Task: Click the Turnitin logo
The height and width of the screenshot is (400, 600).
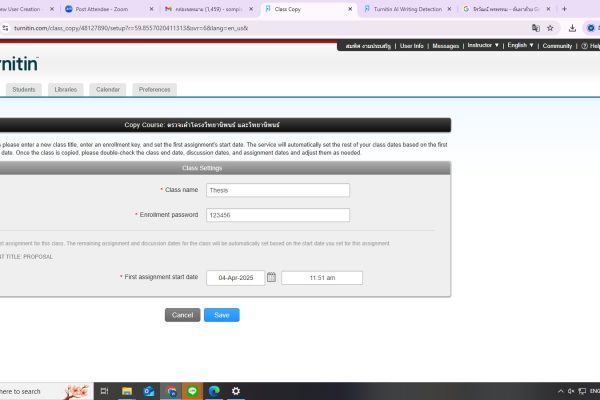Action: 19,64
